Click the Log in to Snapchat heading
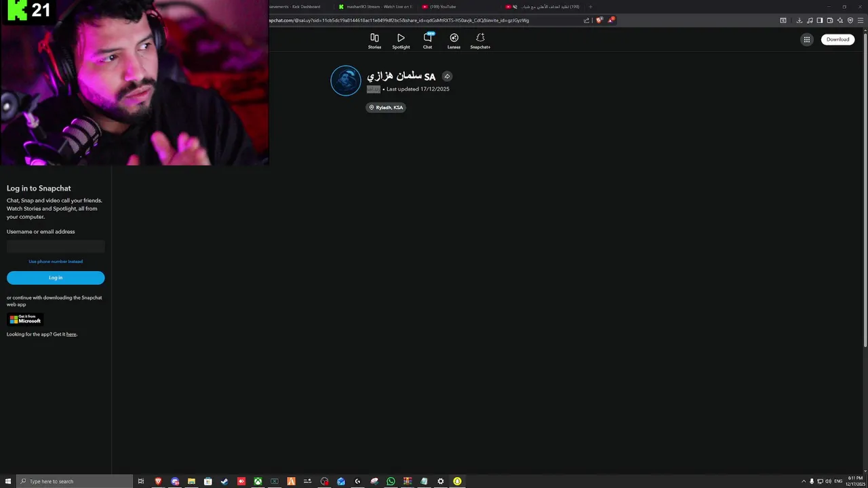This screenshot has height=488, width=868. pyautogui.click(x=39, y=188)
